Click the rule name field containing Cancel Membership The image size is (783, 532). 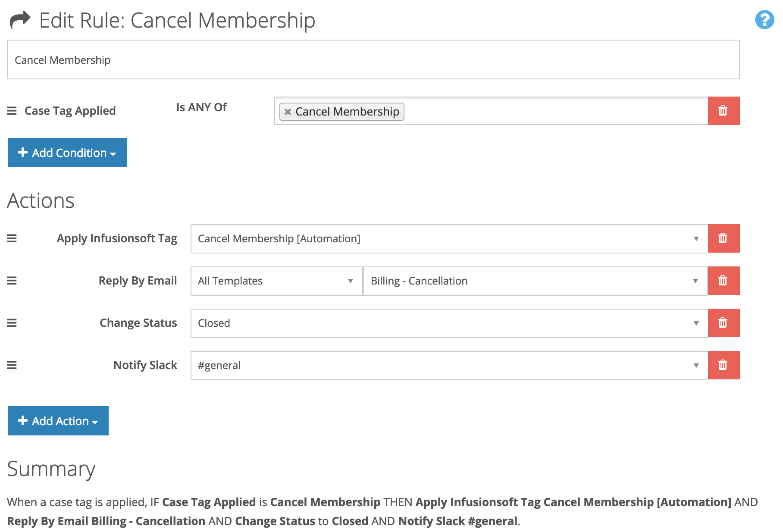click(x=373, y=59)
